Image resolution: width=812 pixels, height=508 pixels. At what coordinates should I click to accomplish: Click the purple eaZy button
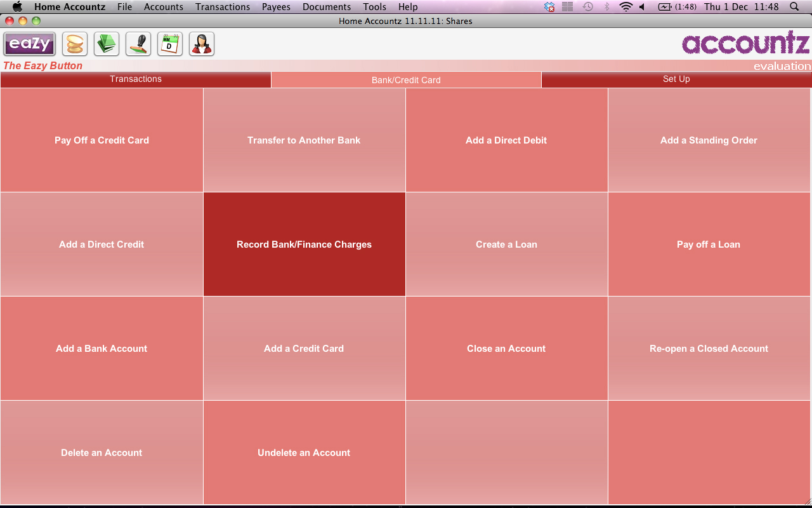point(29,44)
